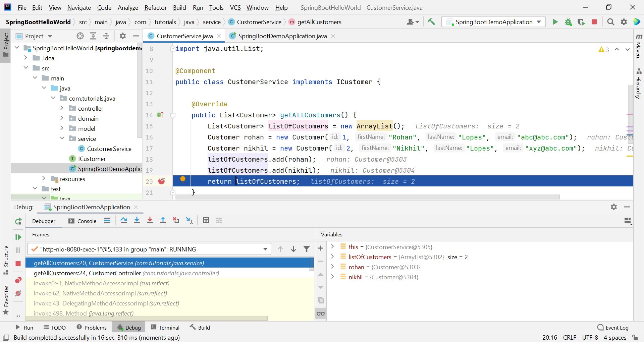Run to Cursor in the debug toolbar
This screenshot has width=644, height=342.
pos(189,221)
